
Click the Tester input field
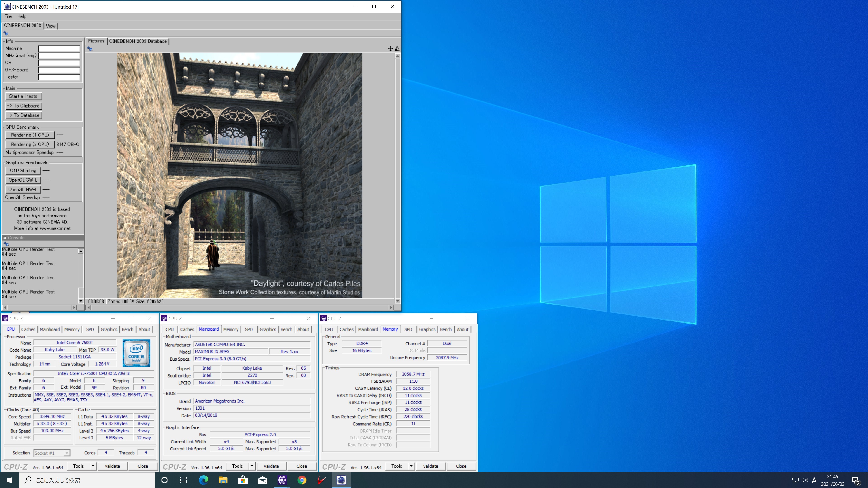[x=59, y=77]
